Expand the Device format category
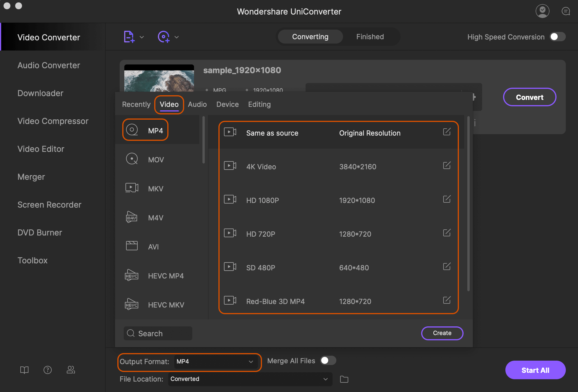 click(x=227, y=104)
